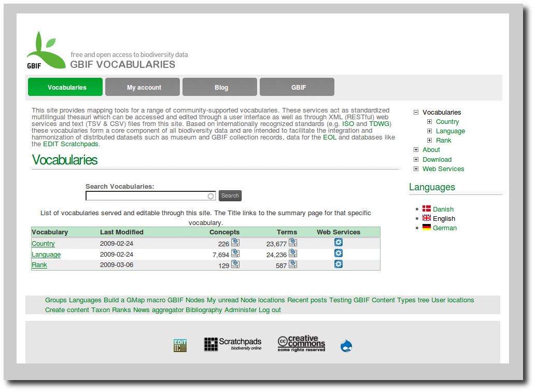The height and width of the screenshot is (392, 535).
Task: Click the 23,677 terms value
Action: 276,244
